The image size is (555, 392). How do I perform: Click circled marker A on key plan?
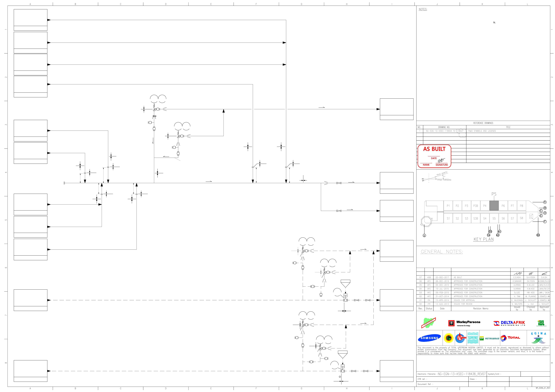(x=545, y=202)
